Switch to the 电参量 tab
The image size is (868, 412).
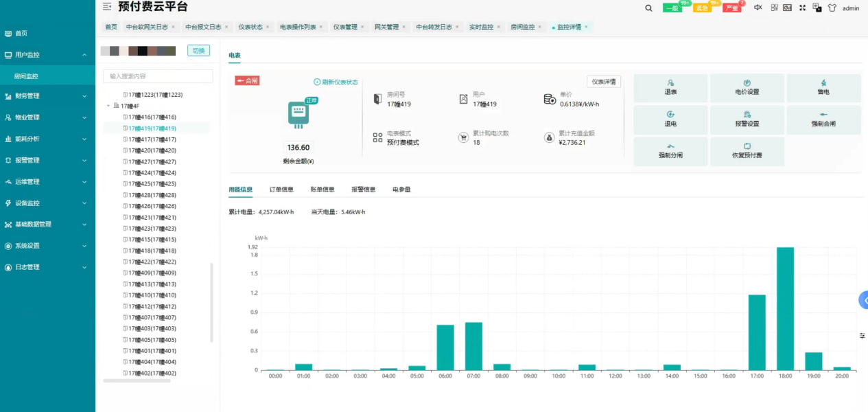pos(401,190)
